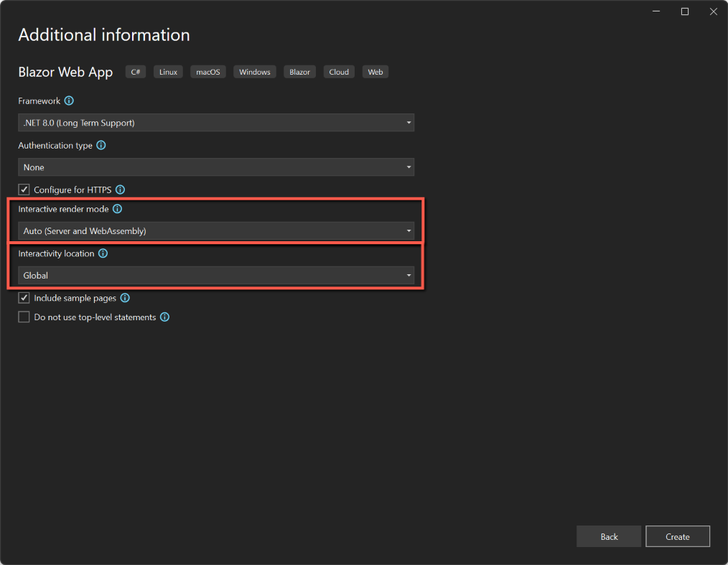
Task: Click the Back button
Action: tap(608, 536)
